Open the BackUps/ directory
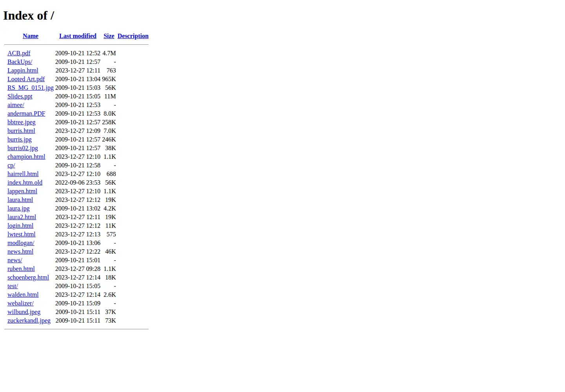The image size is (565, 392). click(x=20, y=62)
